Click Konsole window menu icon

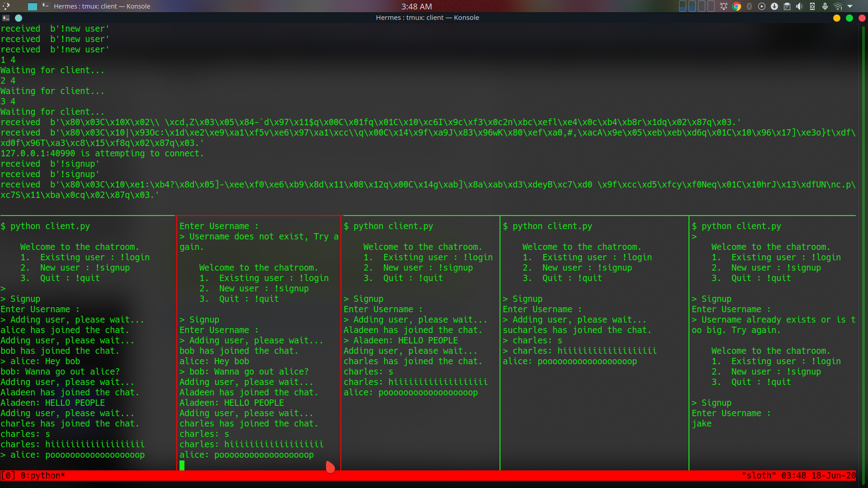tap(6, 18)
